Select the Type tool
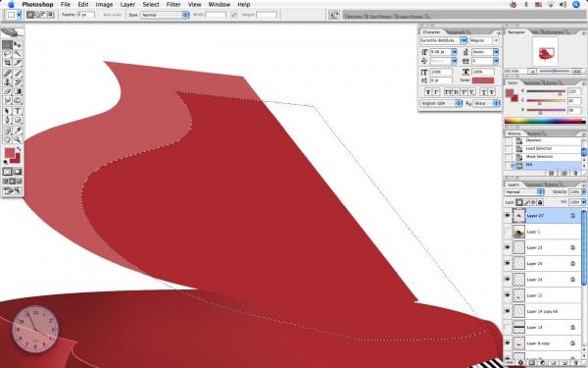 pyautogui.click(x=18, y=111)
